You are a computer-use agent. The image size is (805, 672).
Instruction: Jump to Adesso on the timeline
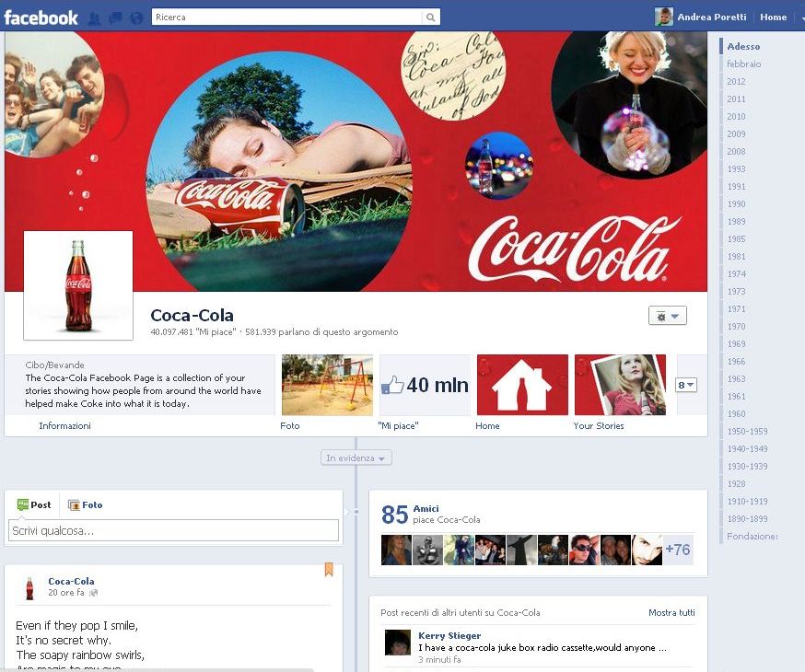743,46
